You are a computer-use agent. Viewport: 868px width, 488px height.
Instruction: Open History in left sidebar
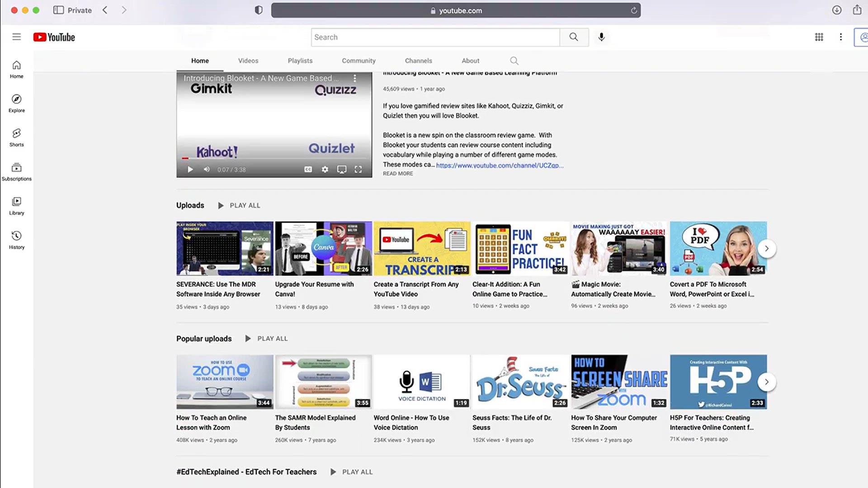tap(17, 240)
